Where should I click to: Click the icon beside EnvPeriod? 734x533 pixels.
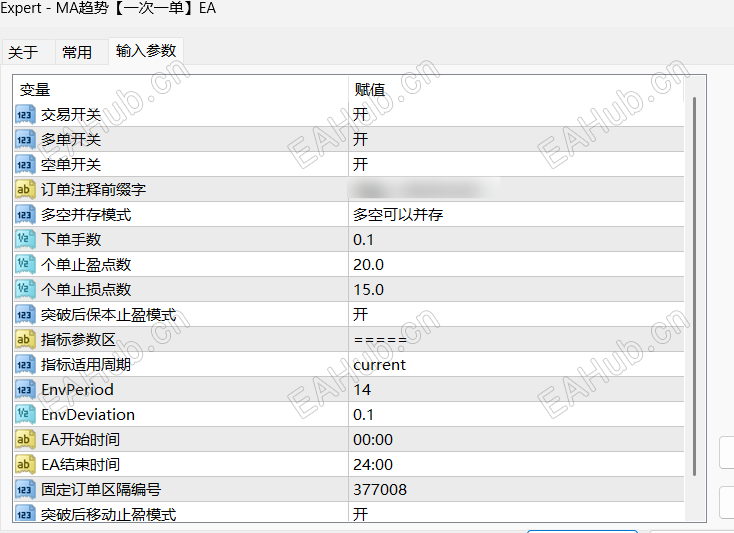click(x=25, y=390)
